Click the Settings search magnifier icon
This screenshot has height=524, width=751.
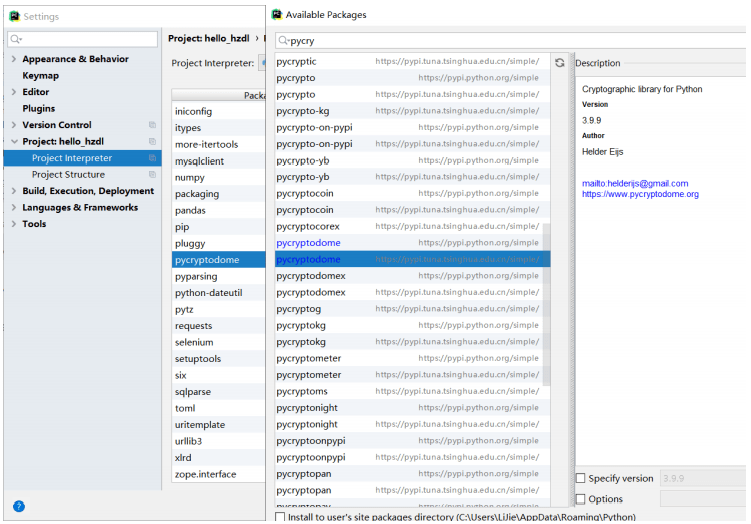click(x=16, y=40)
